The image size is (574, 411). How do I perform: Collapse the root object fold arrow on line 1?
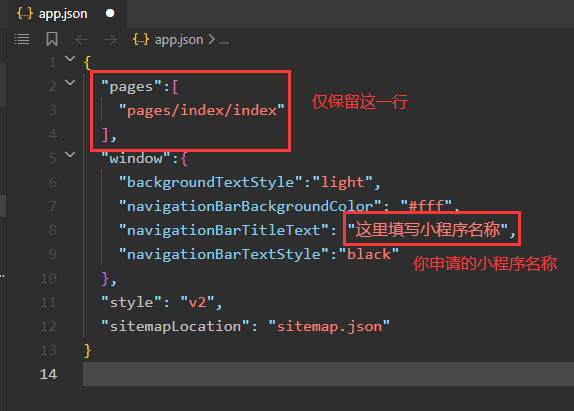tap(70, 58)
